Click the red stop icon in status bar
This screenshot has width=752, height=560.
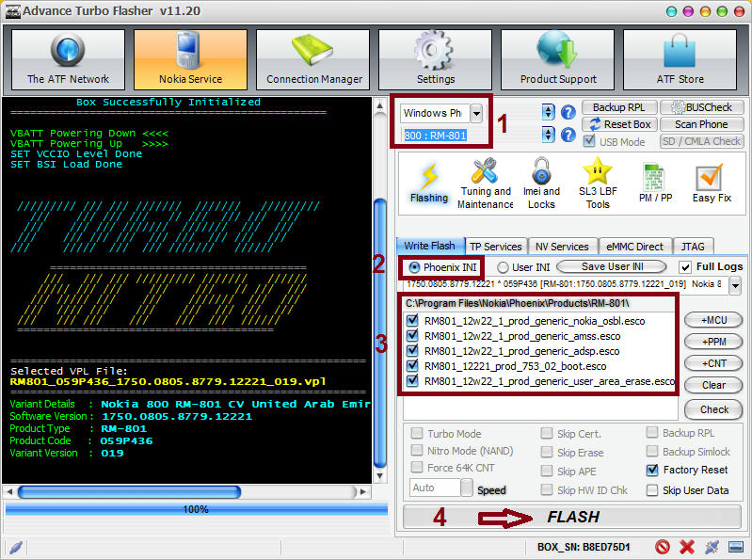point(663,547)
